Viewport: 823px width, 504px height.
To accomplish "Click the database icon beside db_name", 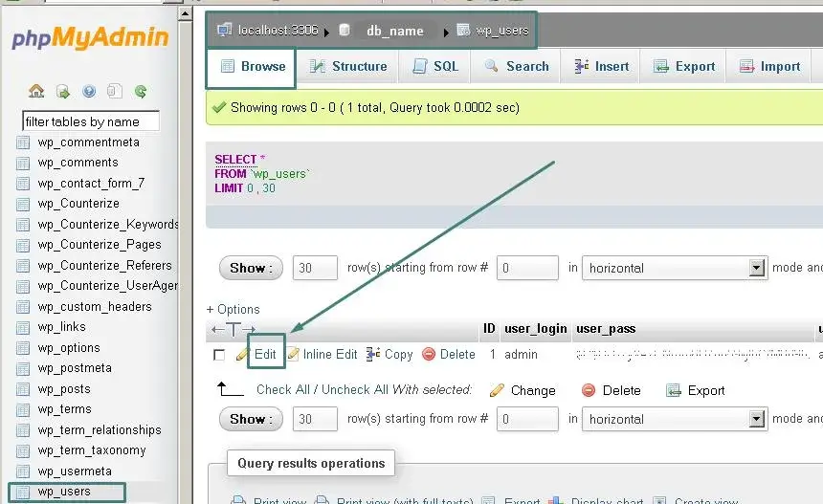I will click(345, 30).
